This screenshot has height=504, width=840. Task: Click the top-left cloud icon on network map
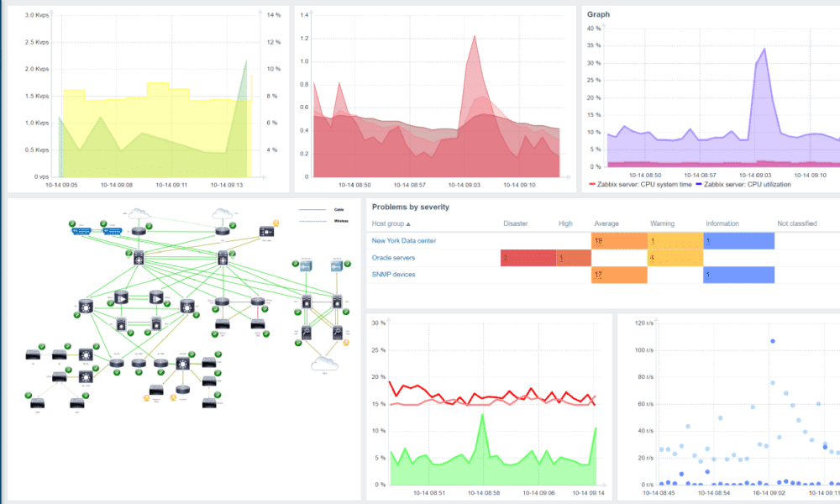click(139, 213)
